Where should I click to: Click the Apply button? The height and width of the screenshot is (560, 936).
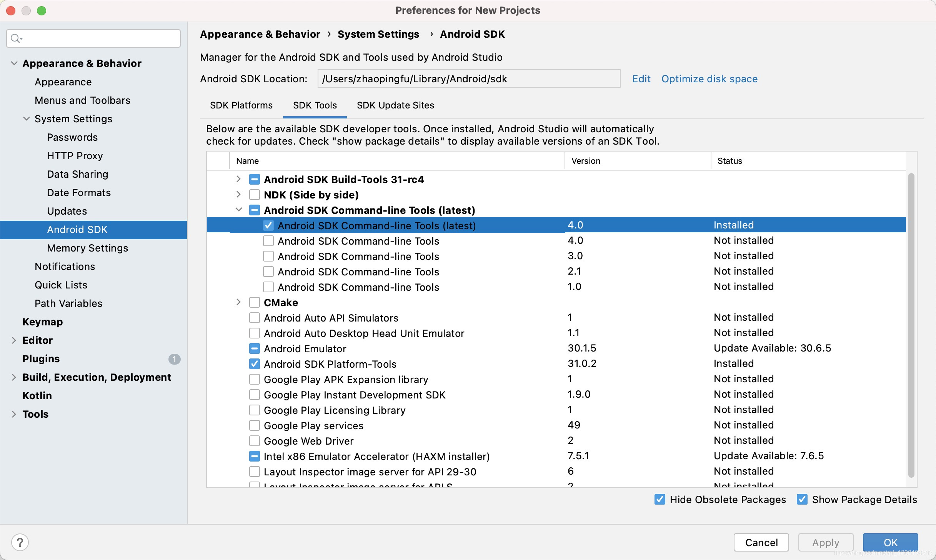pyautogui.click(x=826, y=542)
